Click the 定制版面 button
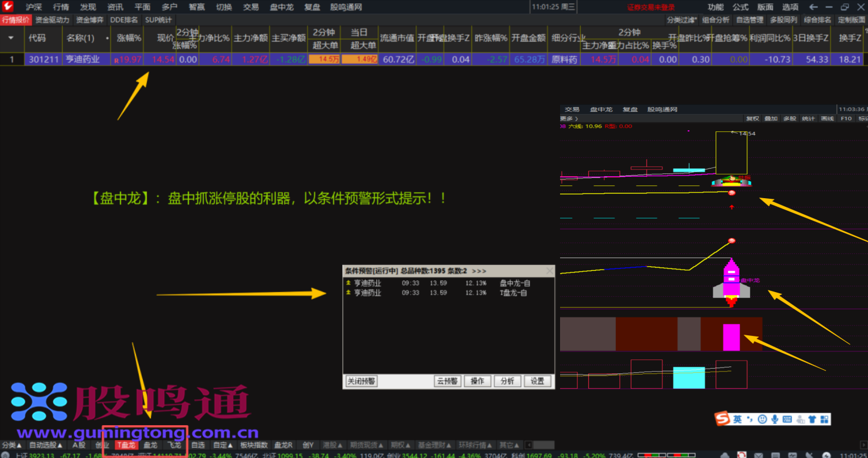868x458 pixels. point(851,20)
